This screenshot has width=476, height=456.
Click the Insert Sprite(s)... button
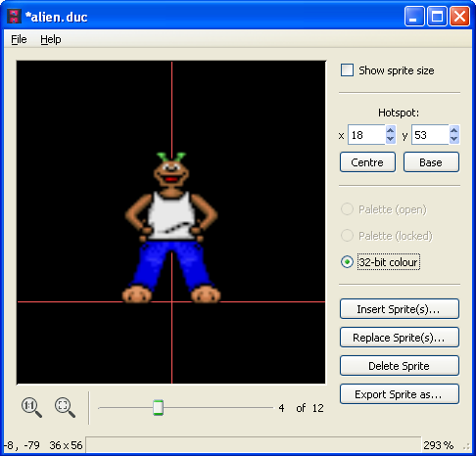[400, 309]
